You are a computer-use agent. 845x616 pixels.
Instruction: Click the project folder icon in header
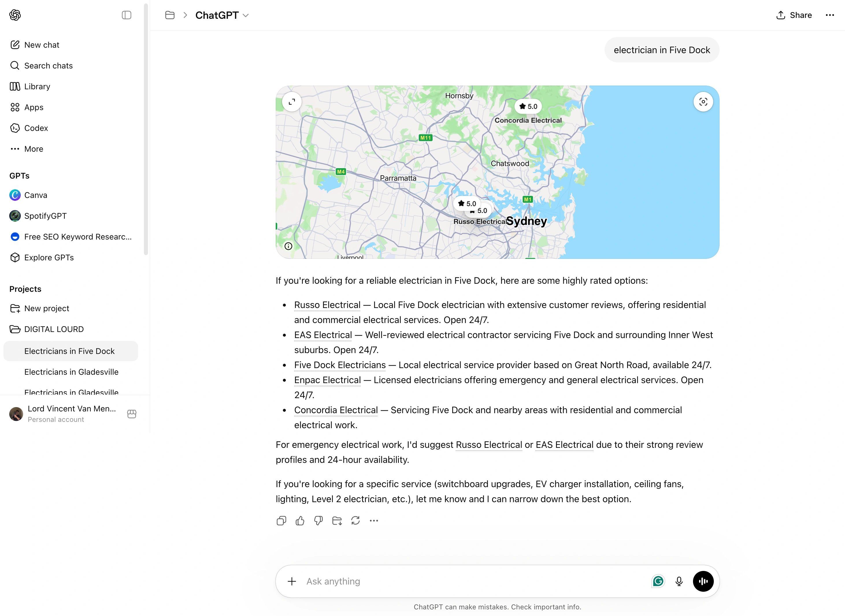click(x=170, y=15)
